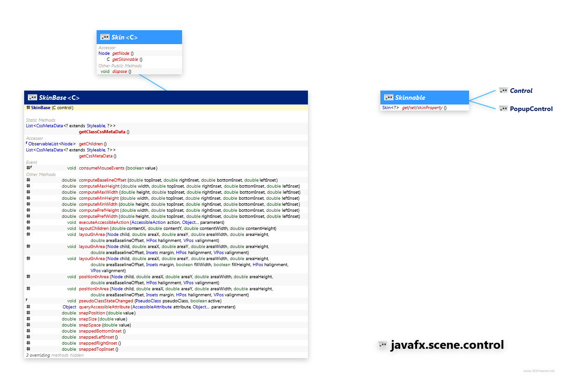
Task: Click the Skin<C> interface icon
Action: 104,37
